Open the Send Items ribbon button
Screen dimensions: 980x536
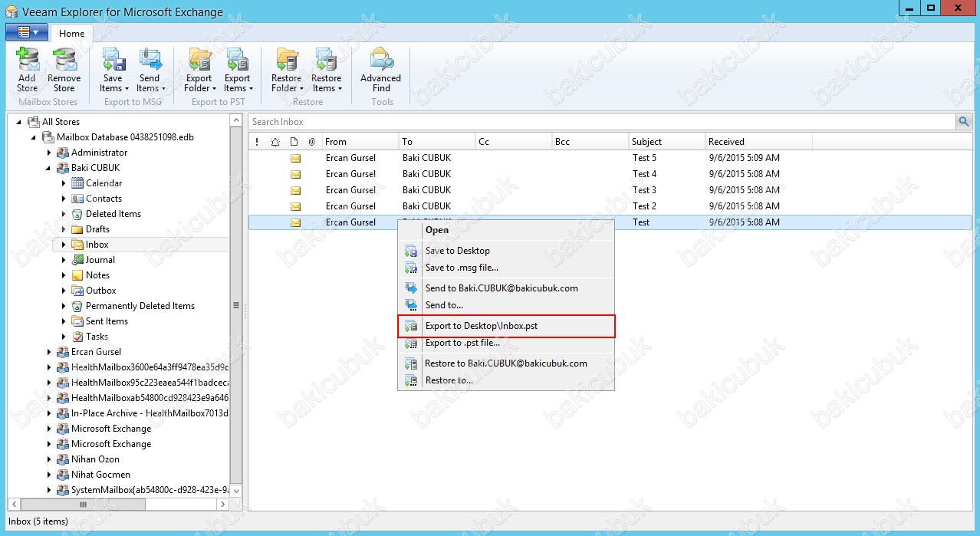(x=150, y=70)
